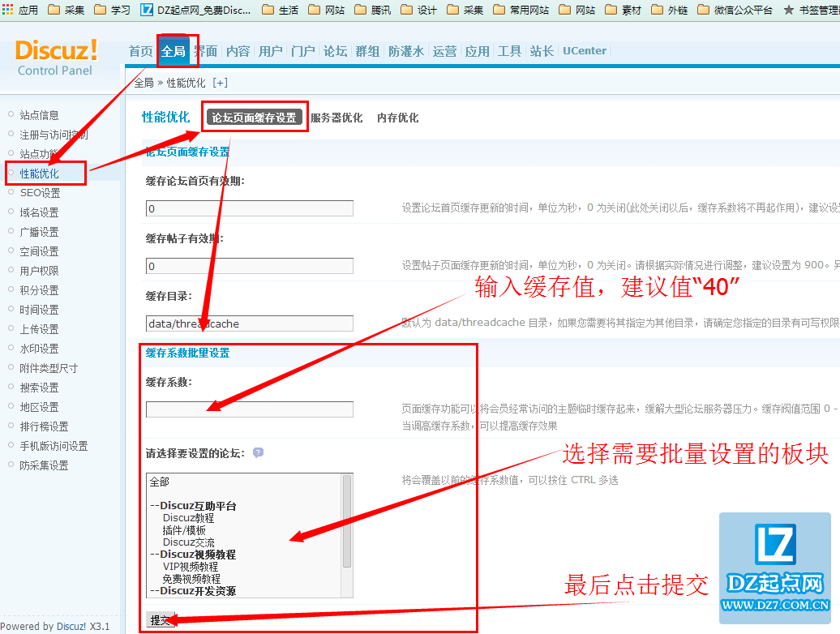
Task: Open the 工具 top menu
Action: [509, 51]
